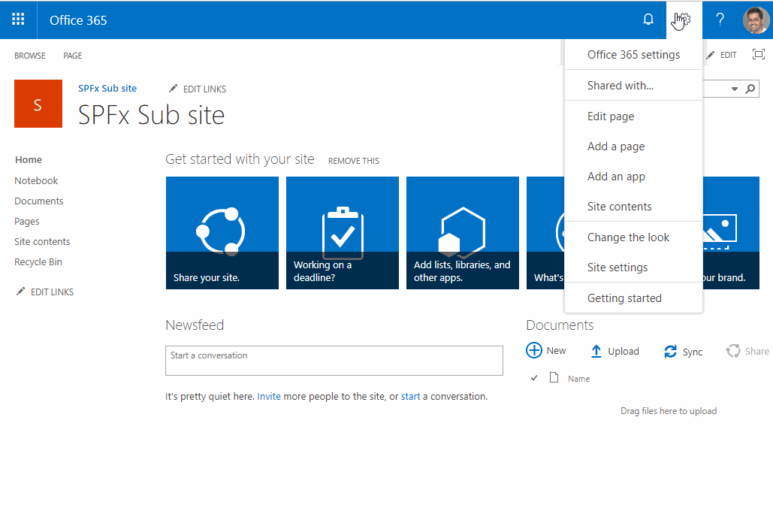Choose Add an app menu item
Viewport: 773px width, 532px height.
click(x=633, y=177)
